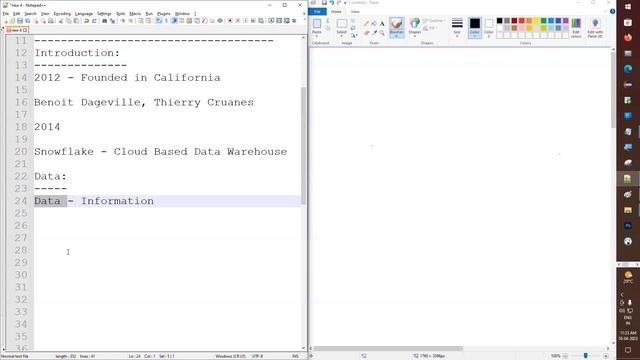Click the Paint zoom out minus button
640x360 pixels.
coord(565,356)
